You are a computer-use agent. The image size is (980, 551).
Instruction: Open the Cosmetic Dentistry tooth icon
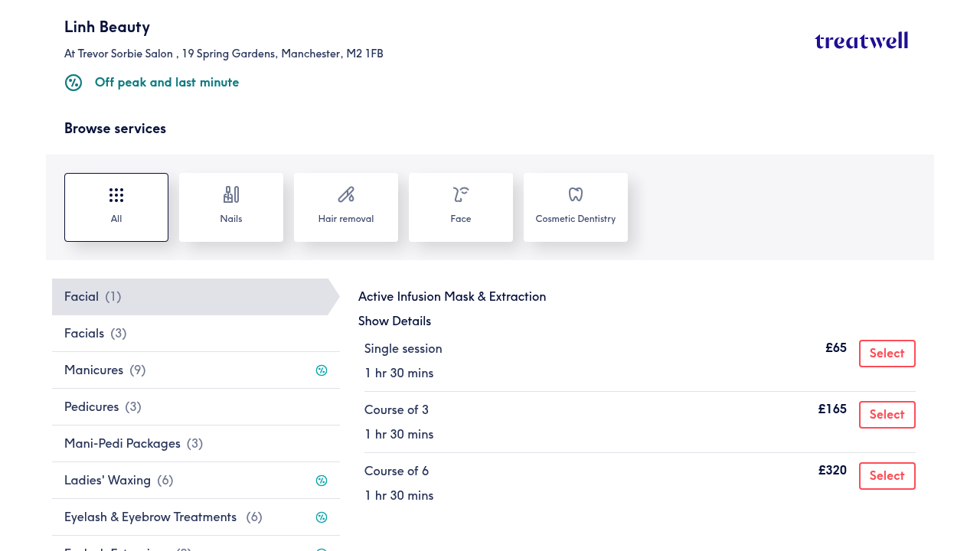click(576, 195)
